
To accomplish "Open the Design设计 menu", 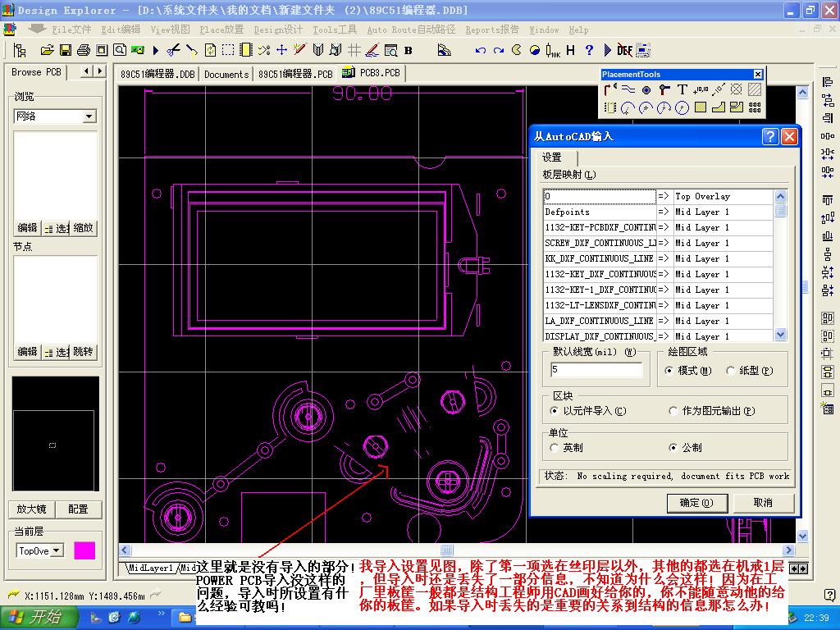I will (278, 30).
